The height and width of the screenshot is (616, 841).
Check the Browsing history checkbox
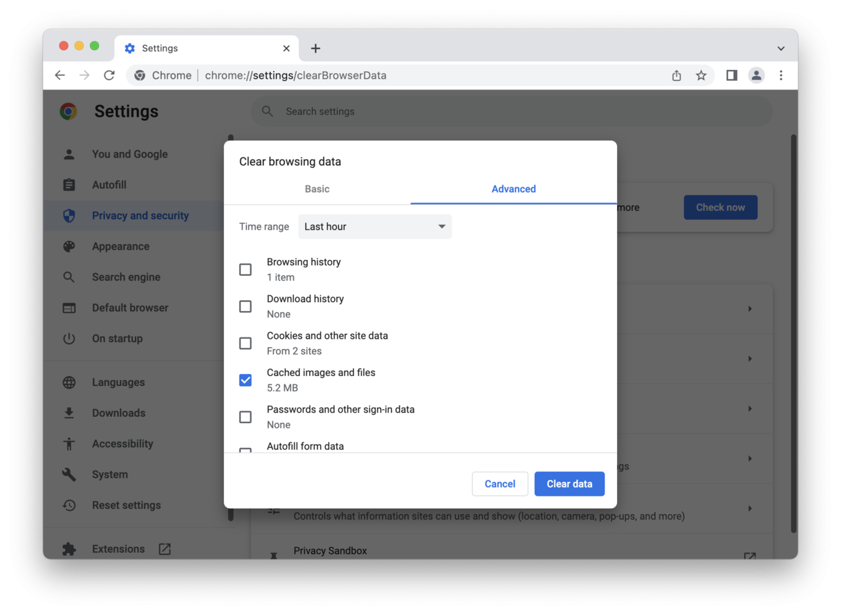246,270
